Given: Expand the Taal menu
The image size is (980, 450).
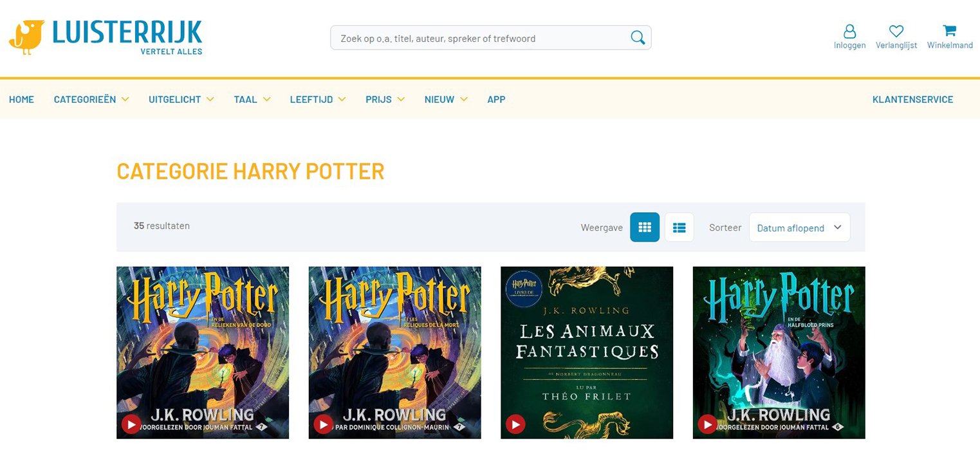Looking at the screenshot, I should tap(252, 100).
